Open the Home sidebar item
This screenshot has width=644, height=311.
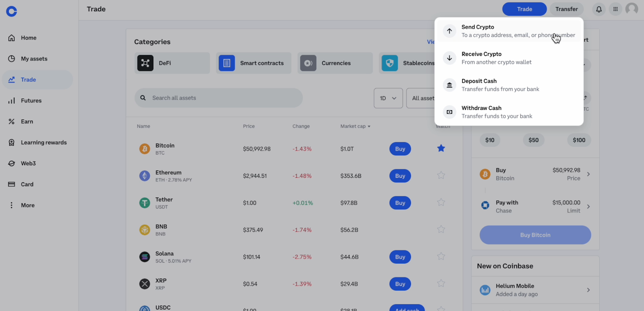tap(37, 38)
